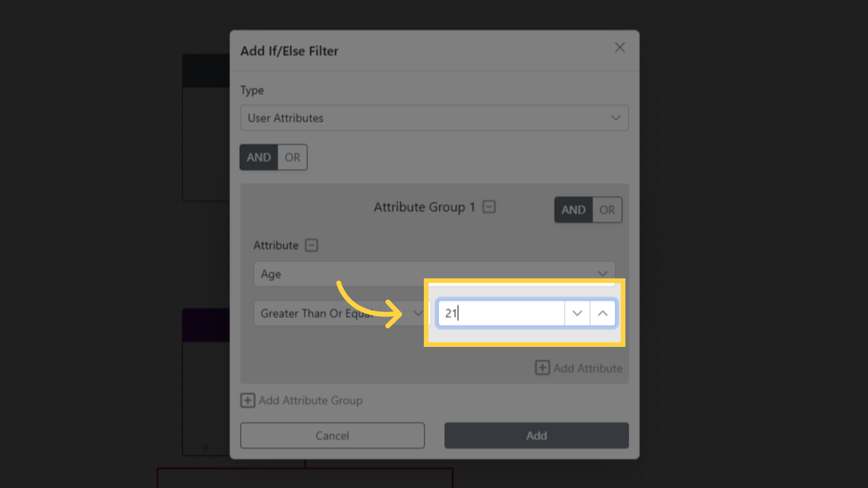
Task: Close the Add If/Else Filter dialog
Action: (x=620, y=47)
